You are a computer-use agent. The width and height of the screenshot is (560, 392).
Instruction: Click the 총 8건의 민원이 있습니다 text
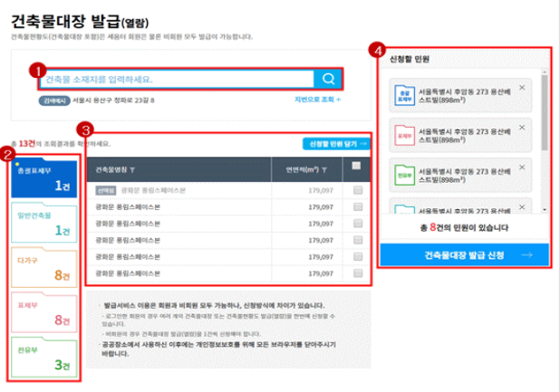pos(464,227)
